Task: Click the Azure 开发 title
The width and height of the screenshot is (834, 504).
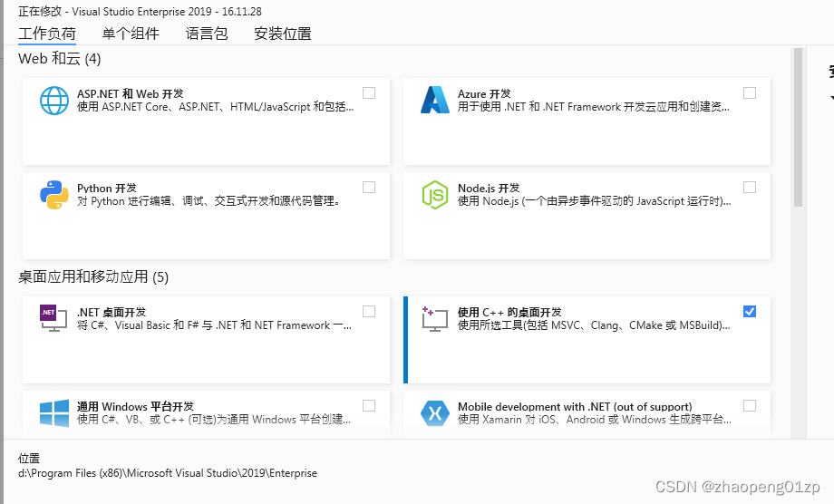Action: [484, 93]
